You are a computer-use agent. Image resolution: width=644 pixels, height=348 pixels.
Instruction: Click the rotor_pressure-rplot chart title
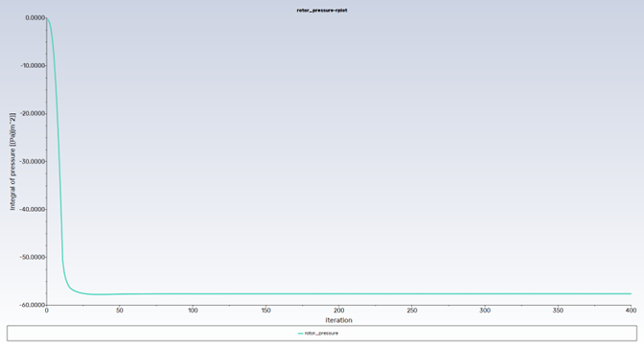coord(322,11)
